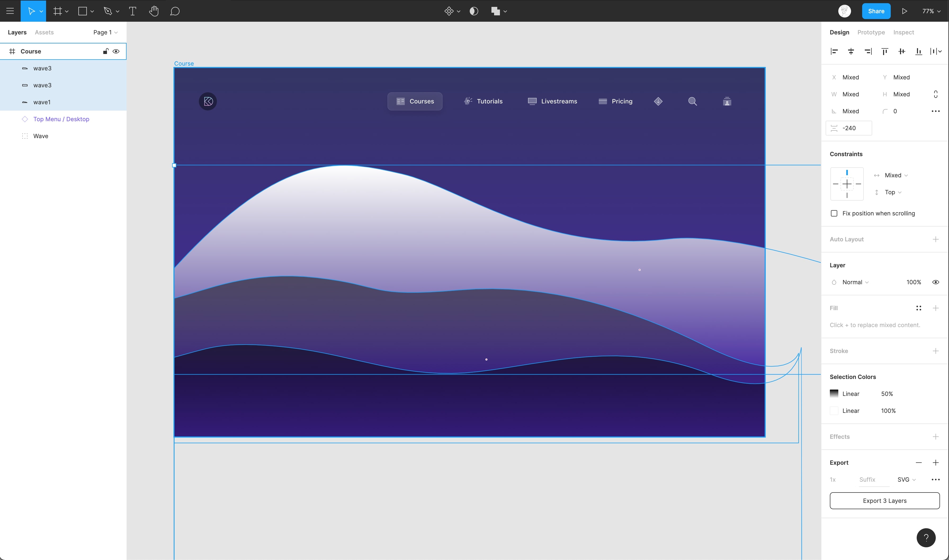Click the align top icon

884,51
